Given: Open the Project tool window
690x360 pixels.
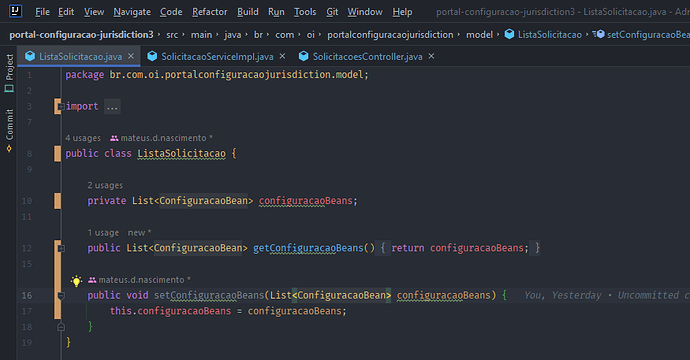Looking at the screenshot, I should point(9,73).
